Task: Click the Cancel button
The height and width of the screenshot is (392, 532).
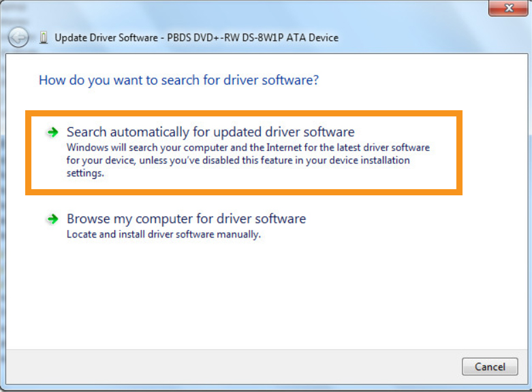Action: [x=490, y=367]
